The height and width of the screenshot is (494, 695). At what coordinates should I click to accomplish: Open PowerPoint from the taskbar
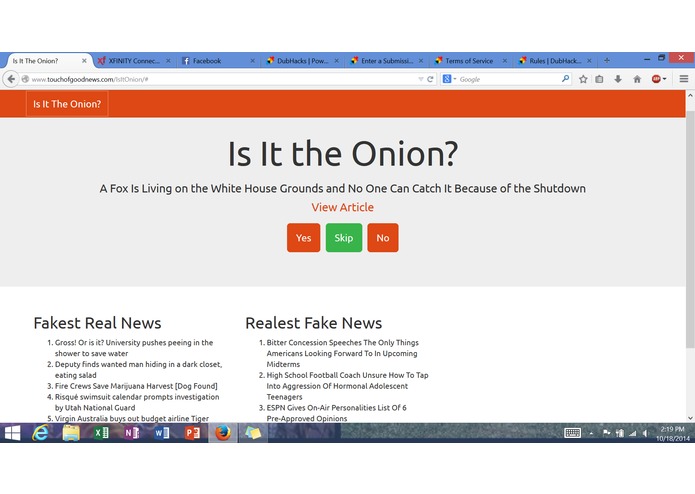coord(192,433)
